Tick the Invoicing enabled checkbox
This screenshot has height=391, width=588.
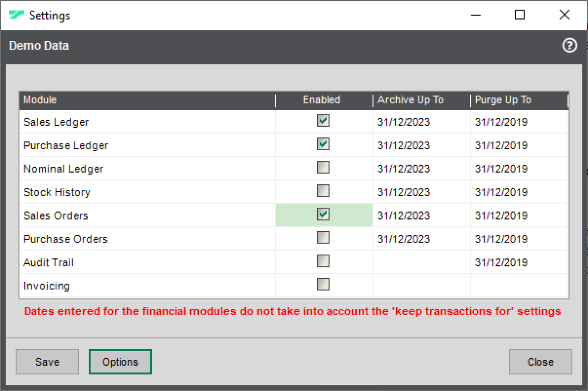(x=323, y=285)
